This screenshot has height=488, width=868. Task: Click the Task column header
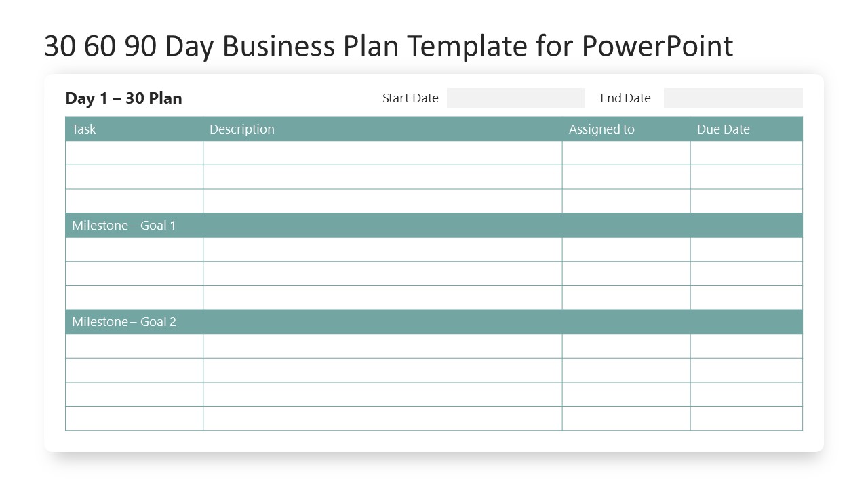tap(84, 129)
